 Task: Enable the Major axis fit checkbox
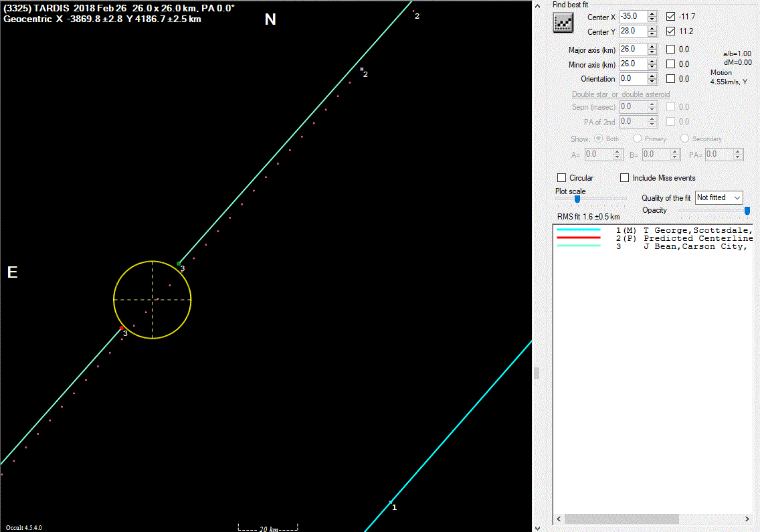(671, 50)
